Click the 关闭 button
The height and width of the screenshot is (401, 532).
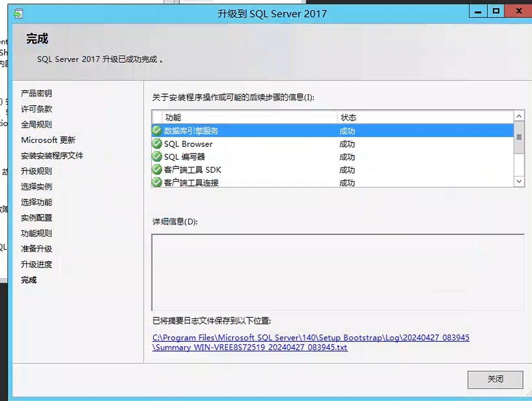point(495,379)
